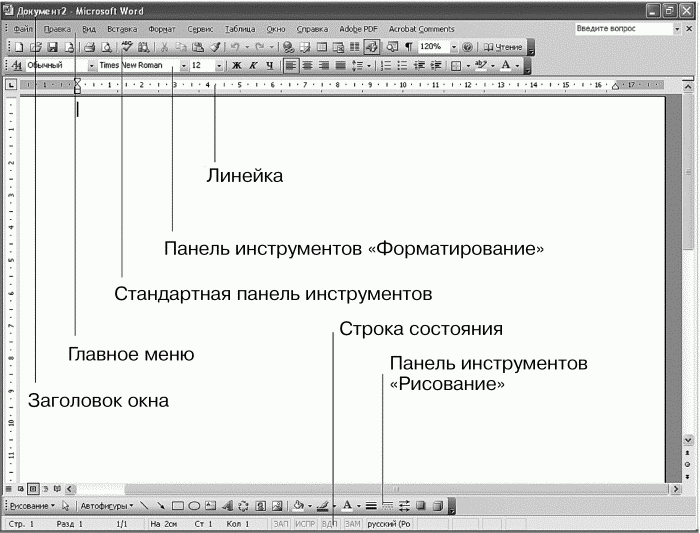The height and width of the screenshot is (533, 700).
Task: Undo the last action
Action: pyautogui.click(x=235, y=47)
